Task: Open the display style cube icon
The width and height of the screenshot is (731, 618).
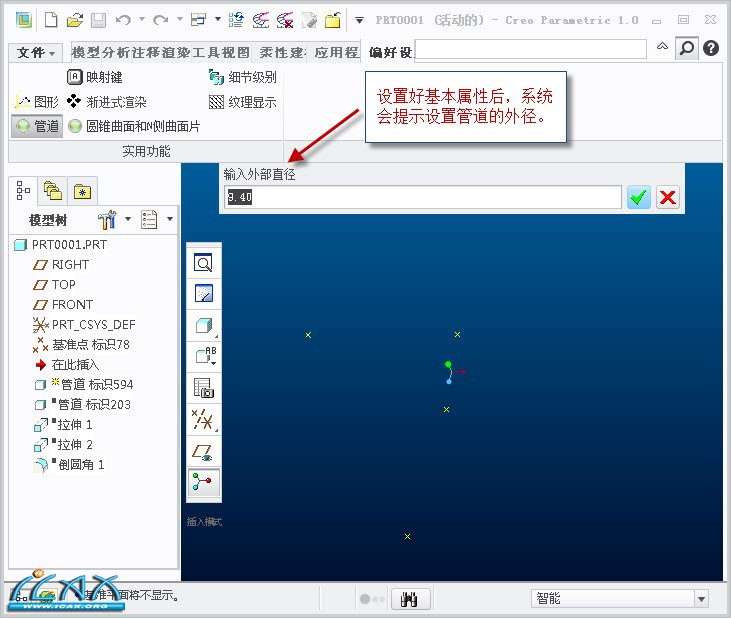Action: (204, 326)
